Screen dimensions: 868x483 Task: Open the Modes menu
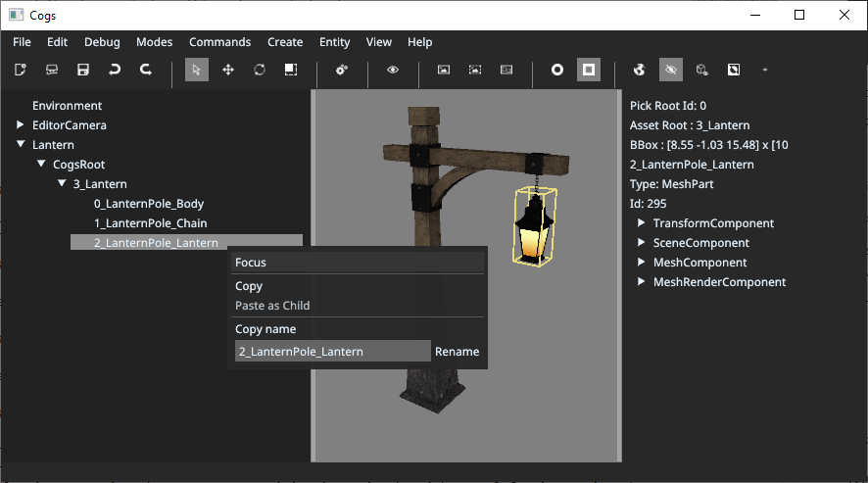click(x=155, y=42)
